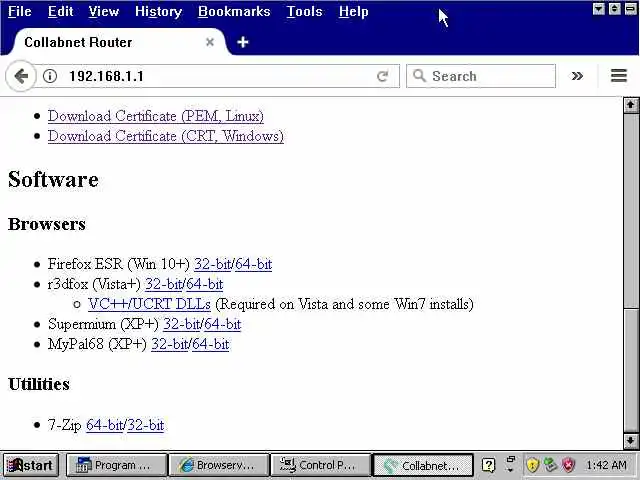Download r3dfox 64-bit
The image size is (640, 480).
click(204, 284)
